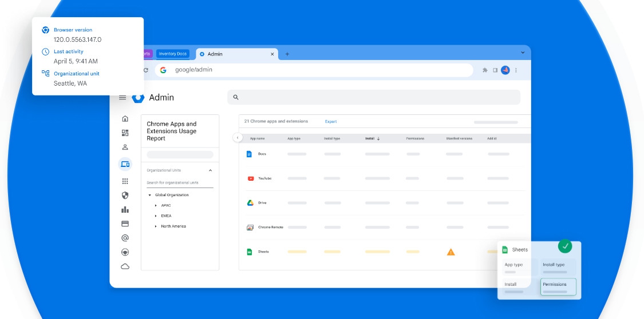Select the App type tile in Sheets card
Viewport: 644px width, 319px height.
click(x=520, y=268)
